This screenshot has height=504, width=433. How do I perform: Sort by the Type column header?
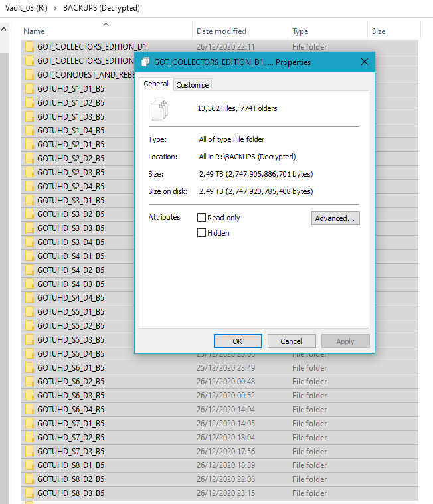point(300,31)
